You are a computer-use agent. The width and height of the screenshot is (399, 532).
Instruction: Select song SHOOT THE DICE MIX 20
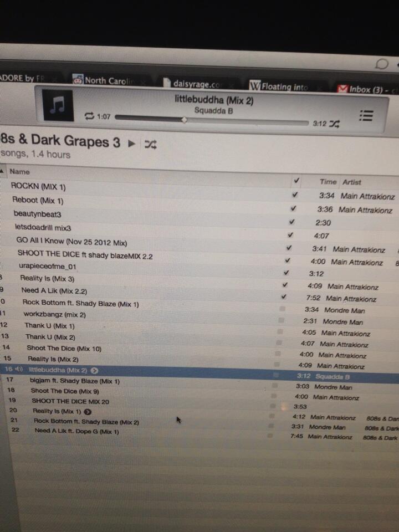tap(70, 401)
